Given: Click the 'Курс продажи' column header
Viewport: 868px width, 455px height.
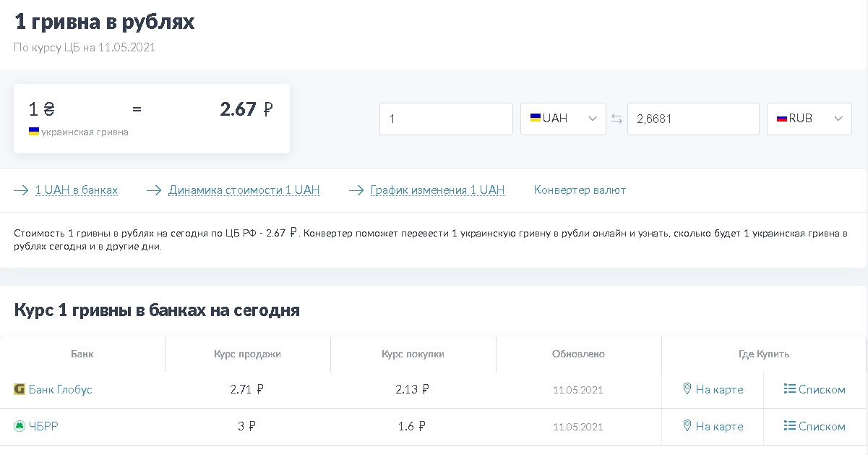Looking at the screenshot, I should [x=247, y=354].
